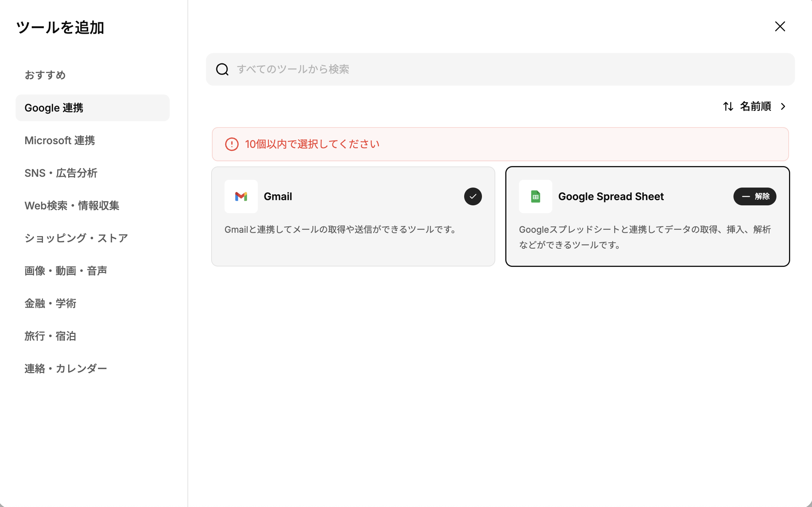Go to Web検索・情報収集 category
Screen dimensions: 812x507
tap(72, 206)
